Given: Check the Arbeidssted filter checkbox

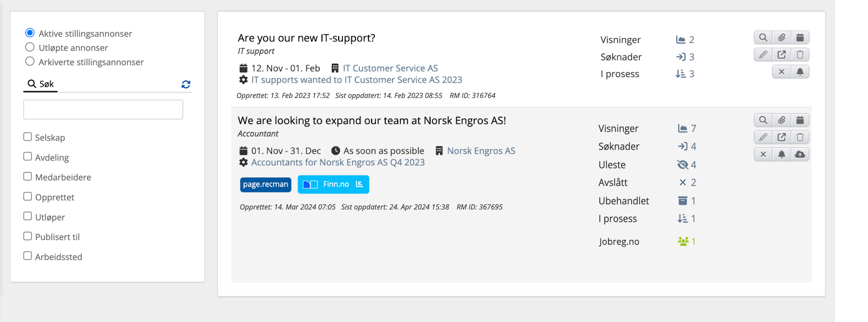Looking at the screenshot, I should [x=28, y=256].
